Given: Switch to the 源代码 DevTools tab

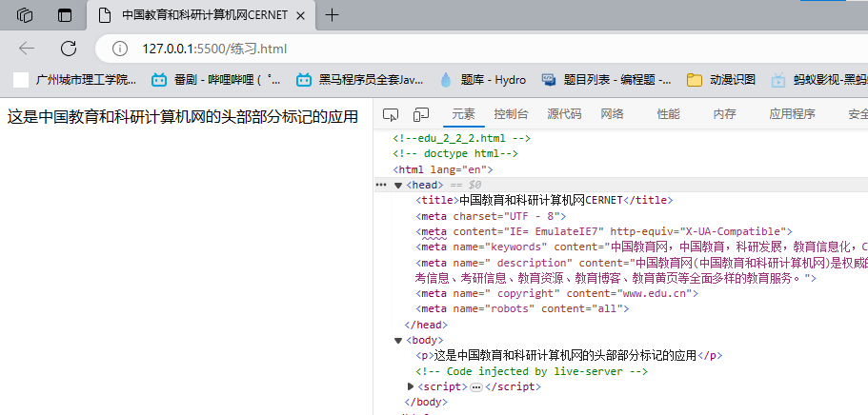Looking at the screenshot, I should pos(564,114).
